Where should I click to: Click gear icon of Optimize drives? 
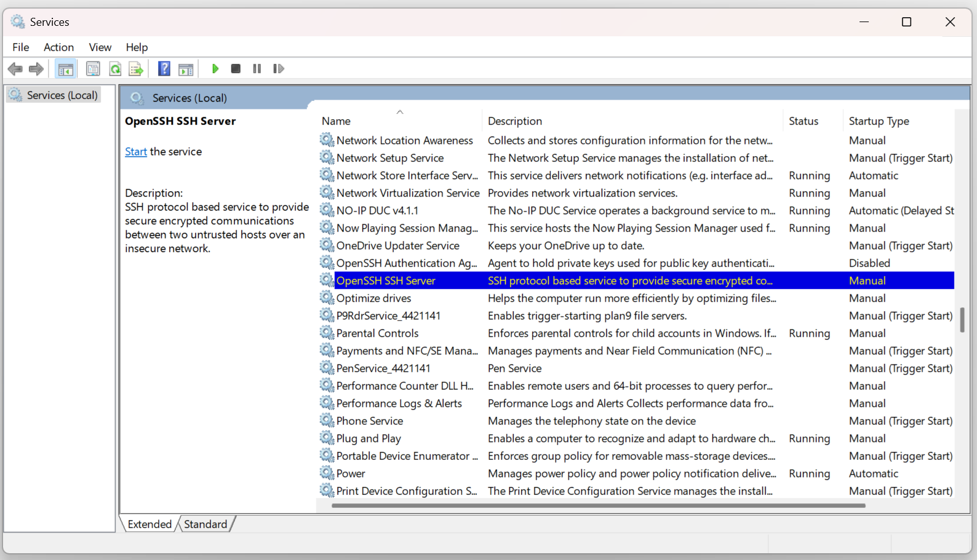coord(327,298)
